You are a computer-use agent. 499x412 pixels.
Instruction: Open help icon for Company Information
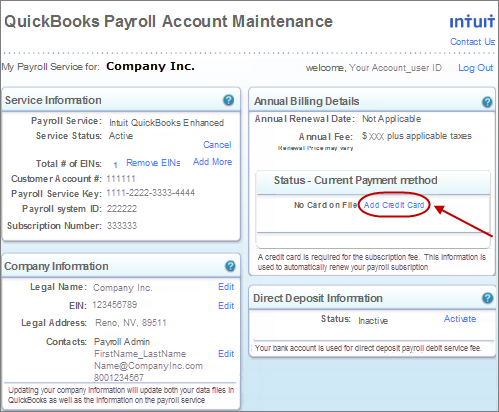coord(230,266)
